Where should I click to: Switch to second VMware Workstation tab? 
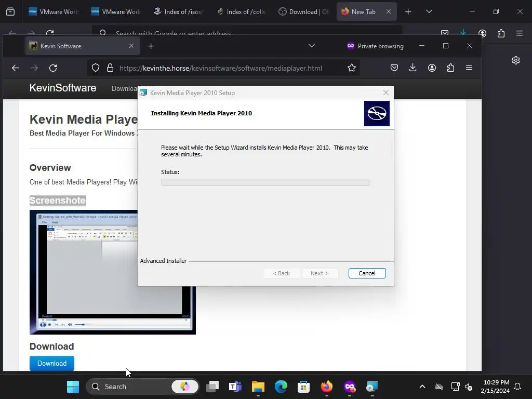(116, 11)
